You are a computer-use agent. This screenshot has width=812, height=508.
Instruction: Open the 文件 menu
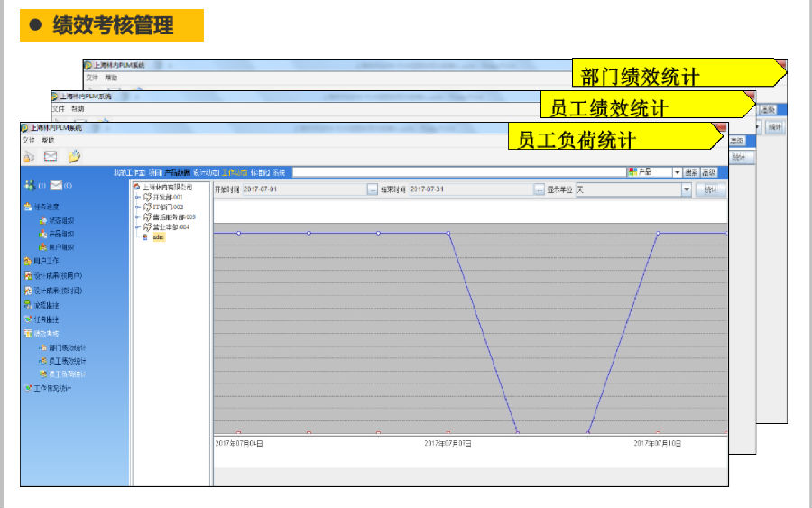click(x=29, y=141)
